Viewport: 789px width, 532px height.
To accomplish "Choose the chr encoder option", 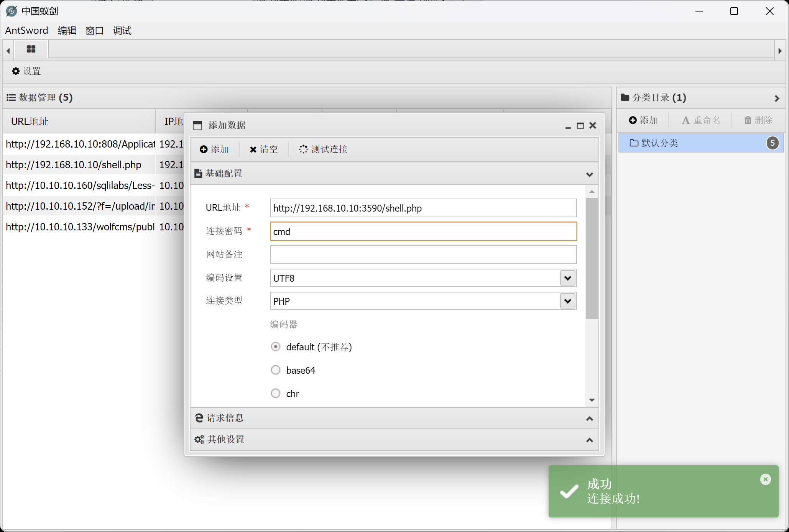I will 276,394.
